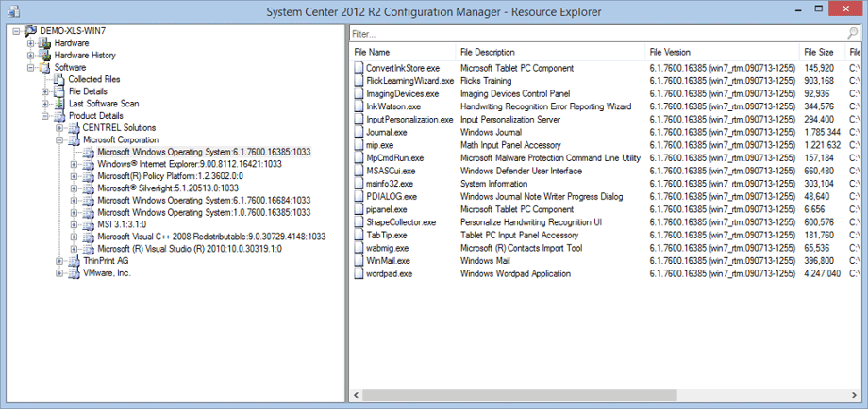Click the horizontal scrollbar left arrow

point(357,395)
